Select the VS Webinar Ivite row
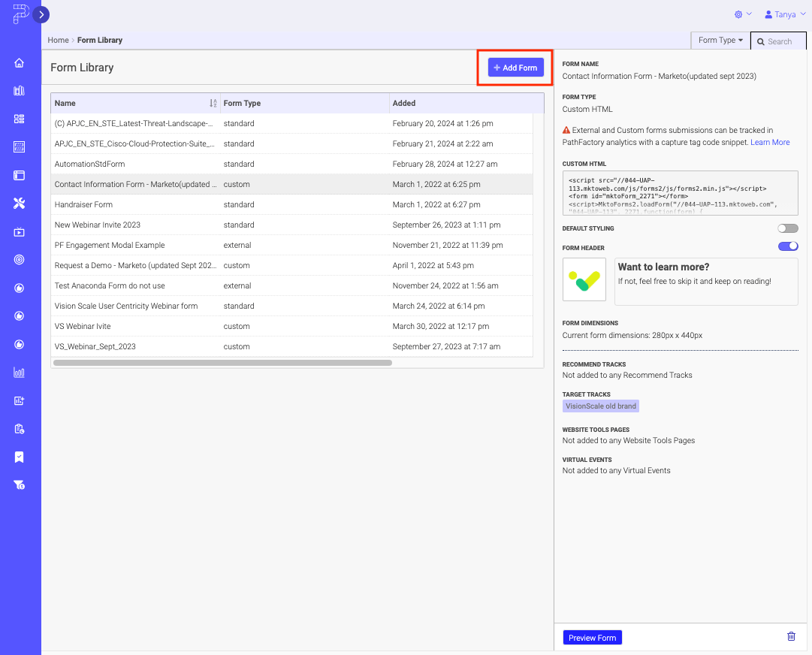The height and width of the screenshot is (655, 812). pos(291,326)
